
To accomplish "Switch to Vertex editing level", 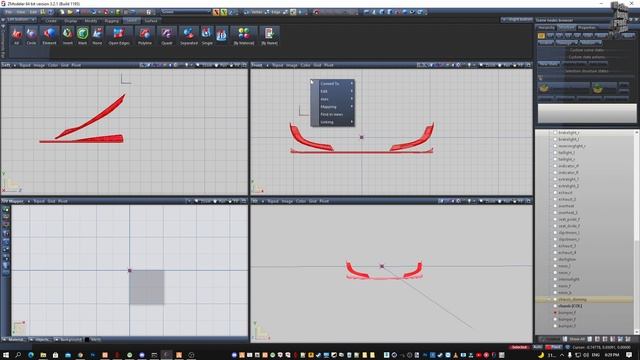I will tap(254, 12).
